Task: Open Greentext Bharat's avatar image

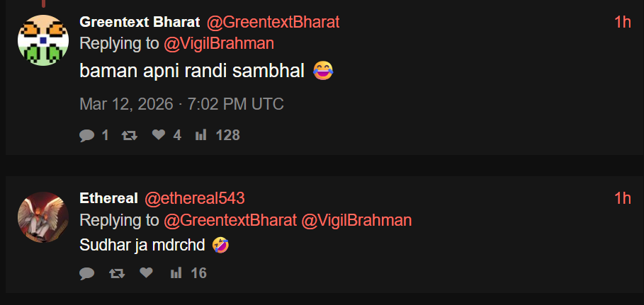Action: tap(43, 40)
